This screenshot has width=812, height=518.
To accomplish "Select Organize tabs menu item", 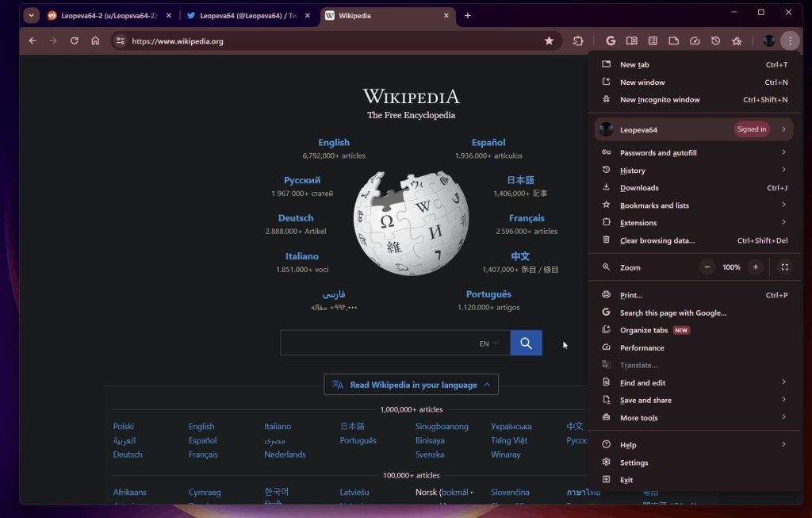I will (694, 331).
